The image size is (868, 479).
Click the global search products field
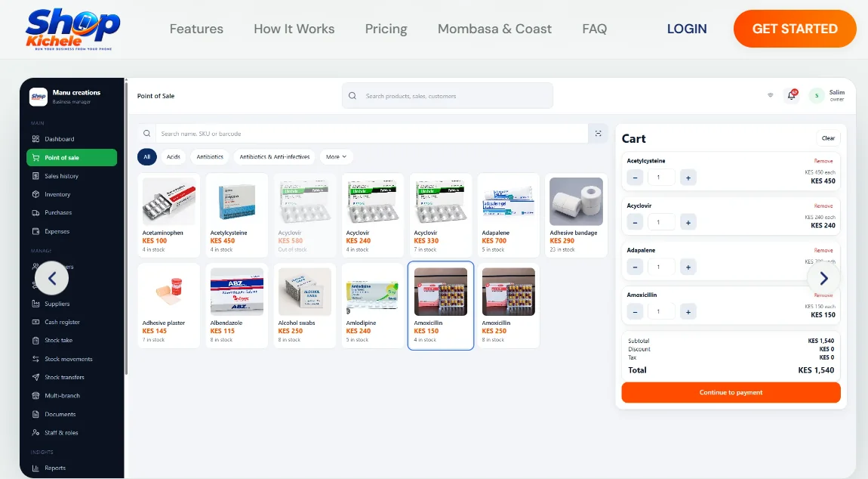coord(448,96)
